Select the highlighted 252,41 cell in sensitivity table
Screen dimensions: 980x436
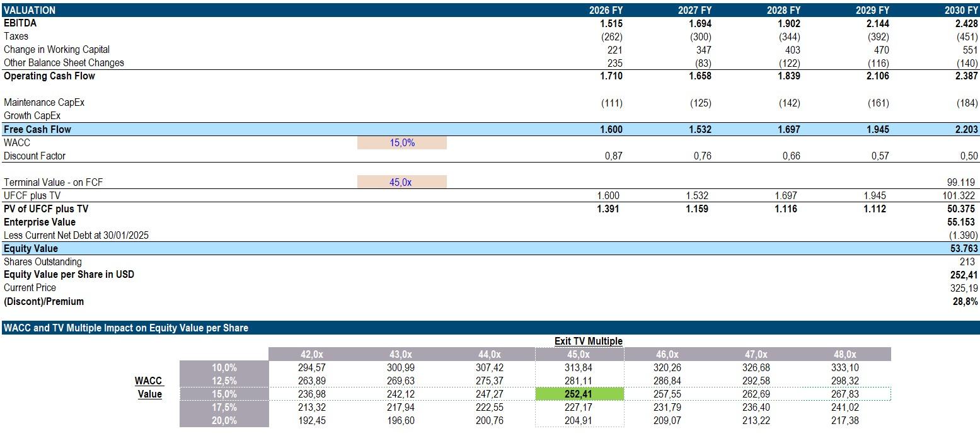click(x=579, y=393)
